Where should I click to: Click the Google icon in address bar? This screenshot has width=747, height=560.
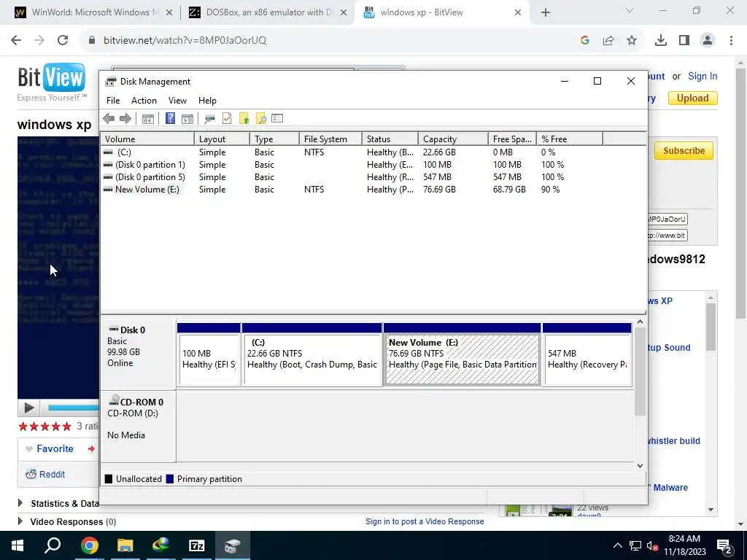585,41
